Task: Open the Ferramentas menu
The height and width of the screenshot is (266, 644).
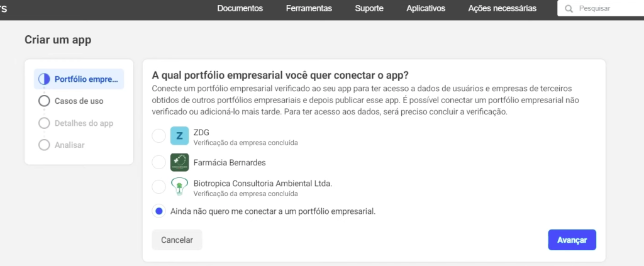Action: click(x=309, y=9)
